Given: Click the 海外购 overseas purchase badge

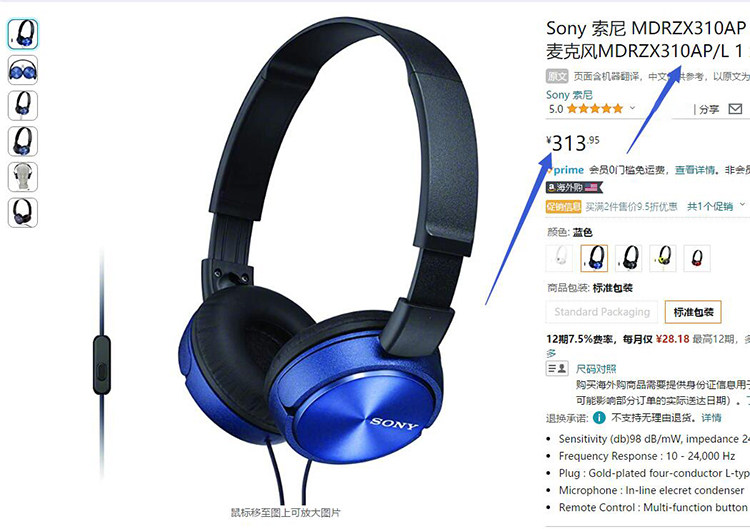Looking at the screenshot, I should click(574, 187).
